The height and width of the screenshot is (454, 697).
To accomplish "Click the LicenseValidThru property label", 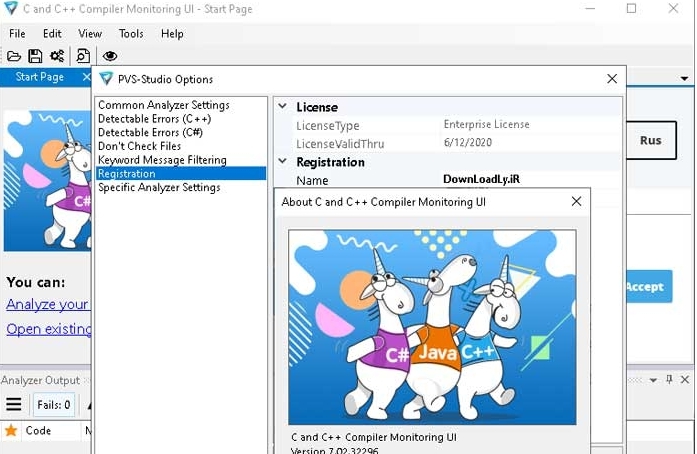I will pyautogui.click(x=340, y=144).
